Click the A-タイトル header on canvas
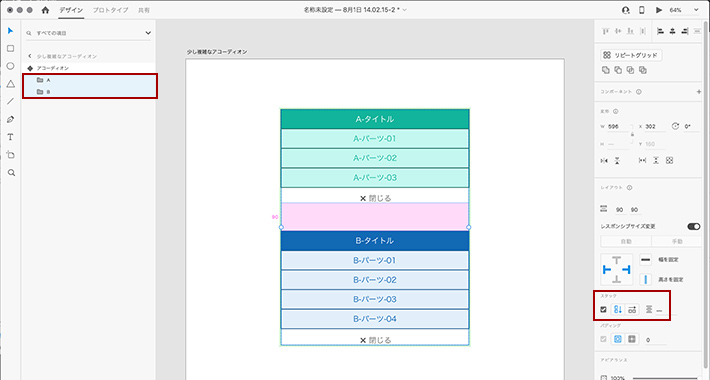Screen dimensions: 710x380 375,119
